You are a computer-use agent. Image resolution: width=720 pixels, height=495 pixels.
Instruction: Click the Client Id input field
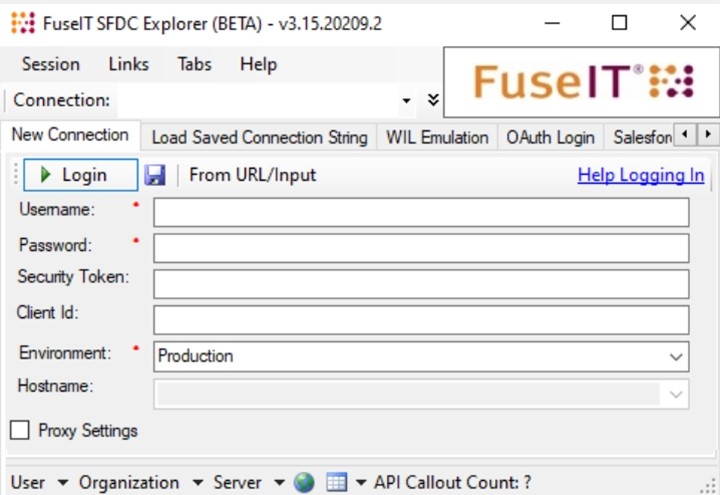(421, 320)
